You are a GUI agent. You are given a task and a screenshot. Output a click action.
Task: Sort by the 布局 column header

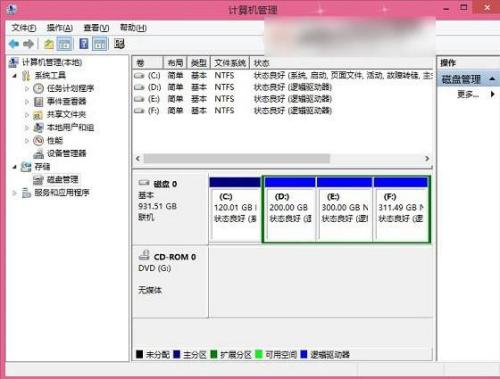(175, 63)
